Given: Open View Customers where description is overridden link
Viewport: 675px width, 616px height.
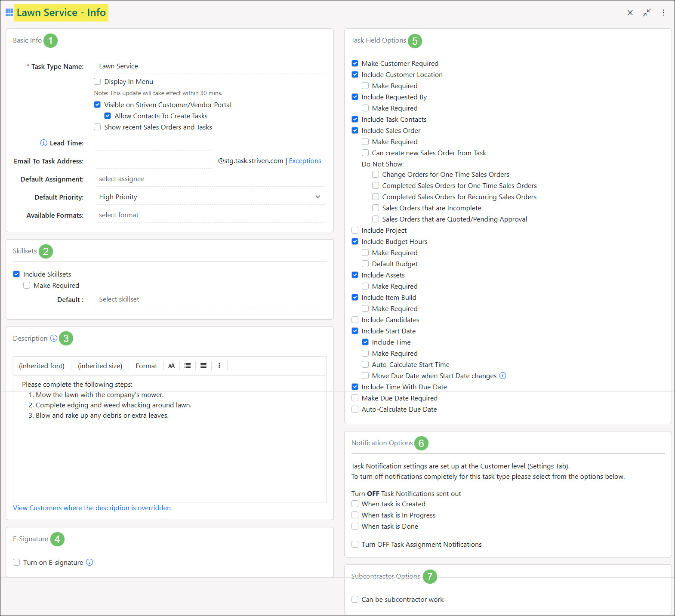Looking at the screenshot, I should coord(92,508).
